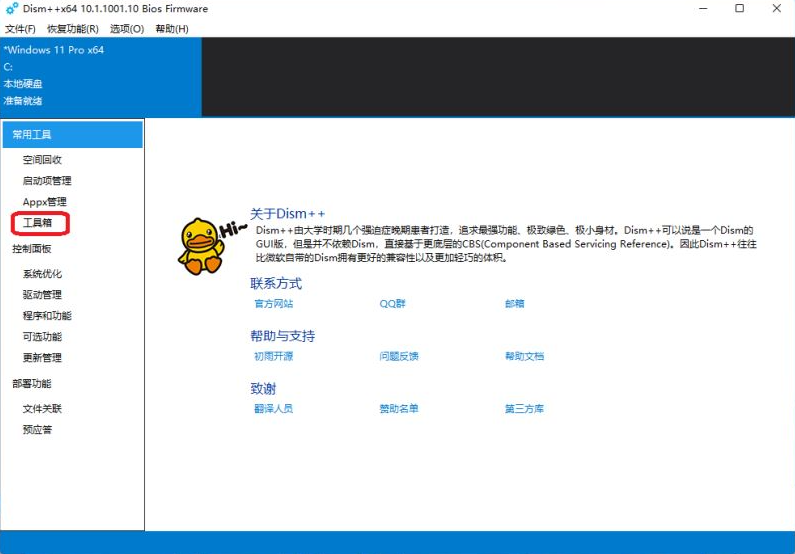Collapse the 部署功能 section header

pos(32,383)
